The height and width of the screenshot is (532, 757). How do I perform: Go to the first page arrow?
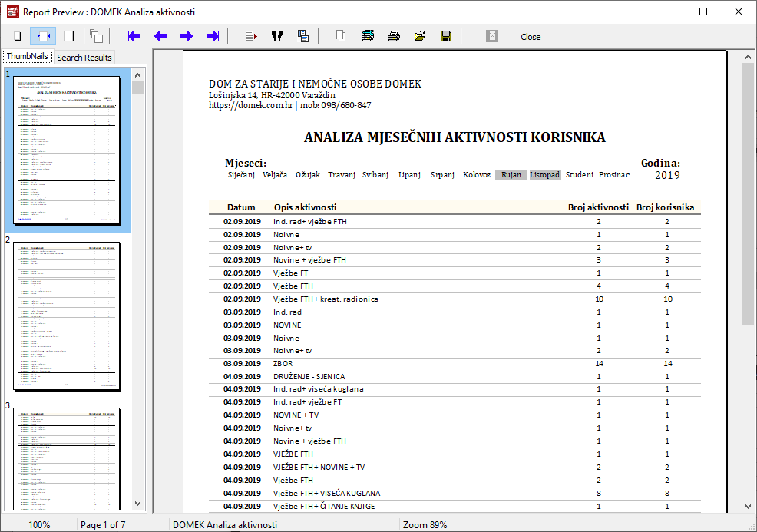(x=134, y=36)
